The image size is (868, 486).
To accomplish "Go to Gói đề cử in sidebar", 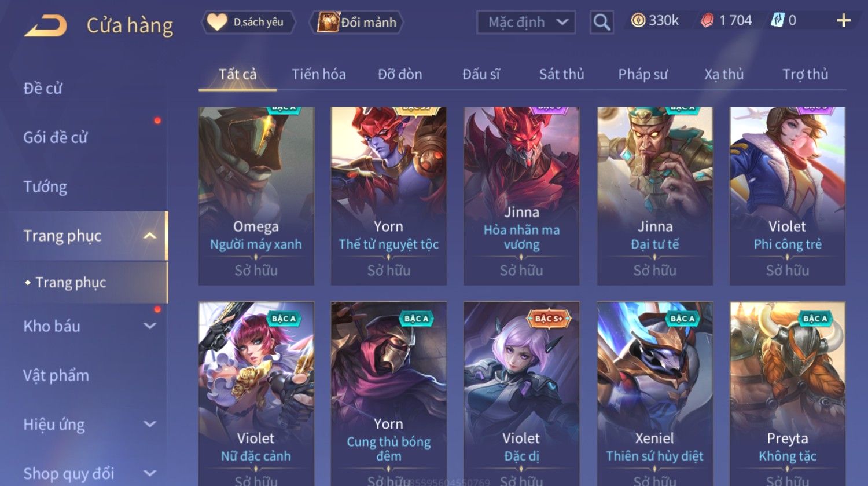I will [56, 137].
